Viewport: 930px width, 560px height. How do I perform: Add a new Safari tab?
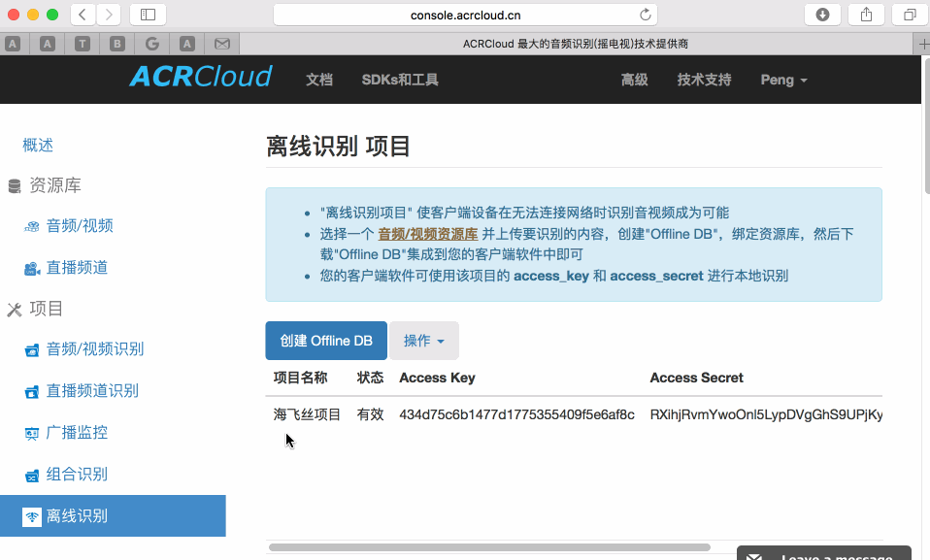pyautogui.click(x=922, y=44)
